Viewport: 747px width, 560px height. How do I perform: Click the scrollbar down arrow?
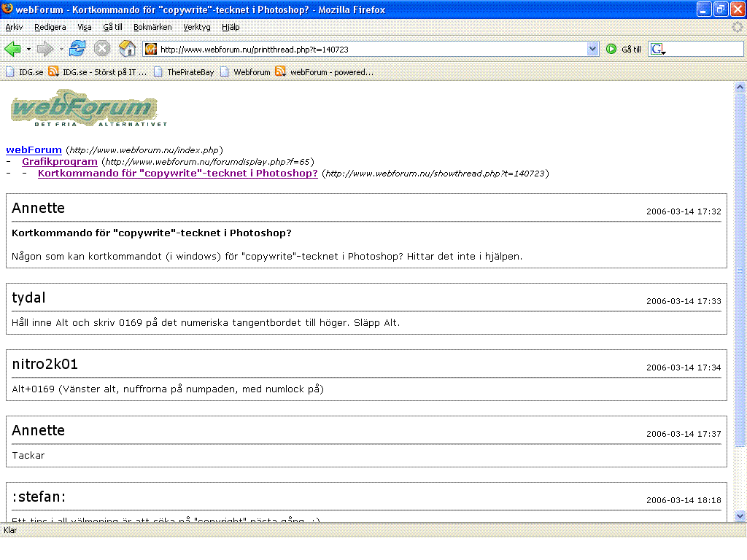[740, 516]
